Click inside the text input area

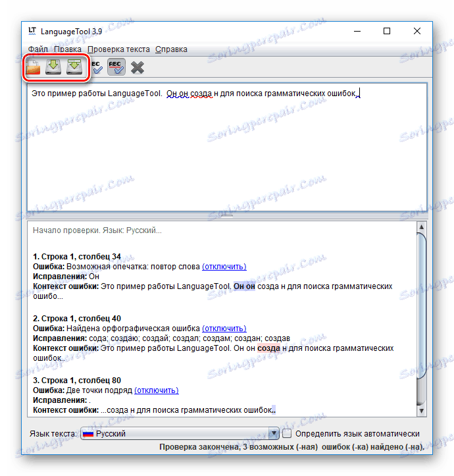(x=227, y=147)
